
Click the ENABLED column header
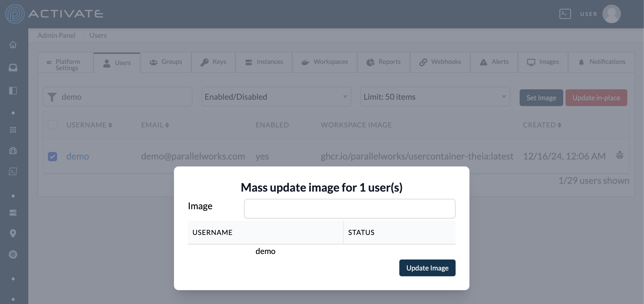click(272, 125)
